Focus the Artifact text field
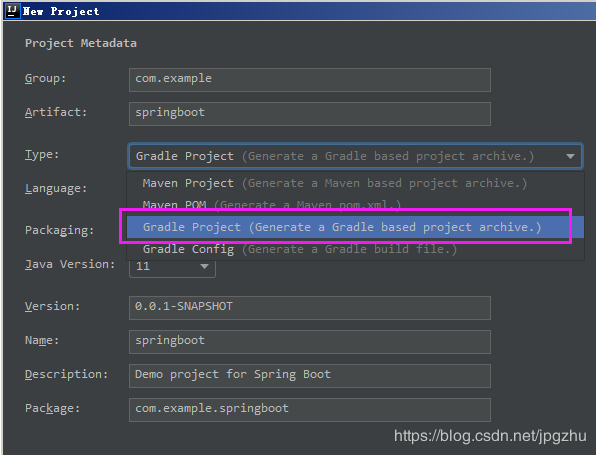This screenshot has height=455, width=596. tap(310, 114)
